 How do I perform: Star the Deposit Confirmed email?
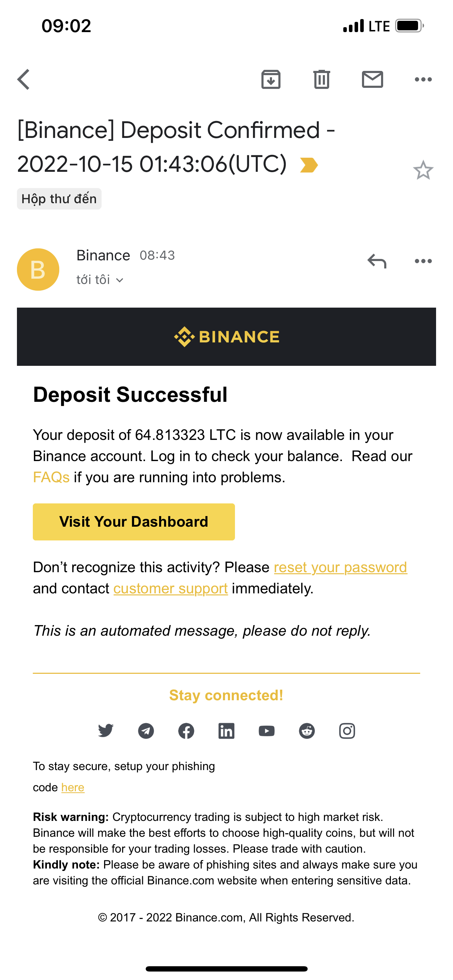click(423, 170)
